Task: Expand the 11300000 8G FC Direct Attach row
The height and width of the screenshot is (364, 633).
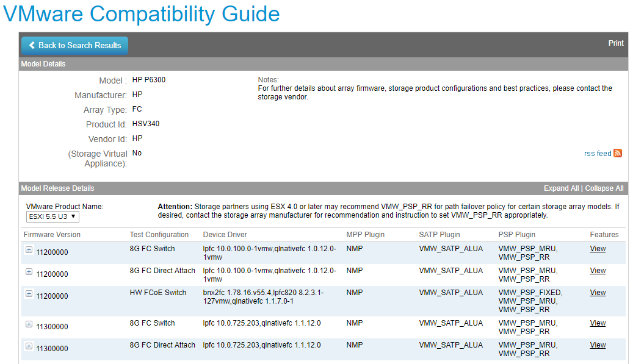Action: (29, 346)
